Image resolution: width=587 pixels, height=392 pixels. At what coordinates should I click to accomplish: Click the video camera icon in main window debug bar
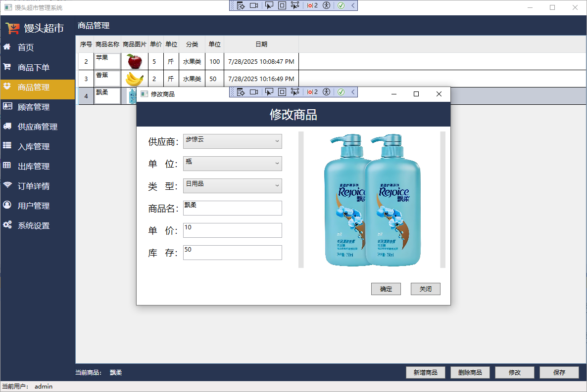click(x=254, y=5)
